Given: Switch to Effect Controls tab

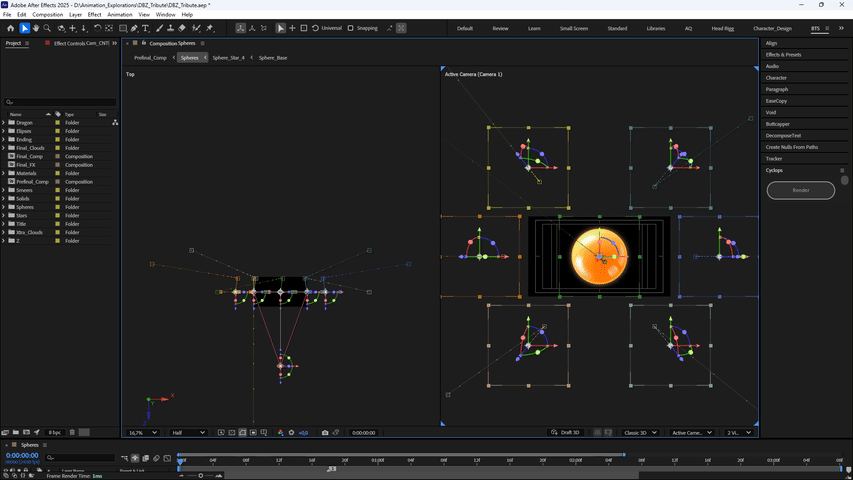Looking at the screenshot, I should (x=81, y=43).
